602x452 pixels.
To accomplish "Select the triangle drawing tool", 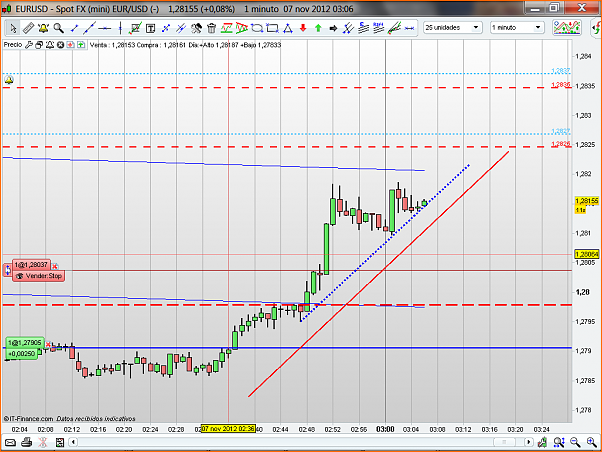I will [288, 28].
